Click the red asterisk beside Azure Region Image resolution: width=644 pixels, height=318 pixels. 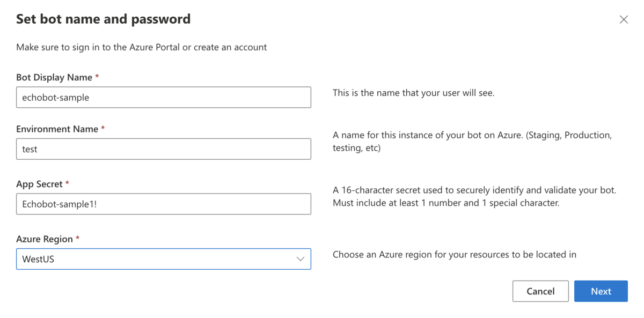[77, 238]
